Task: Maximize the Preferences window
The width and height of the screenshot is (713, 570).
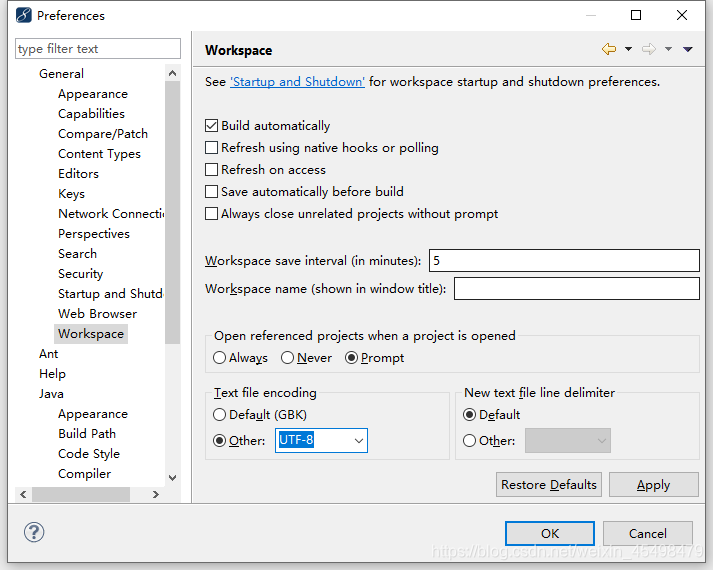Action: (x=636, y=15)
